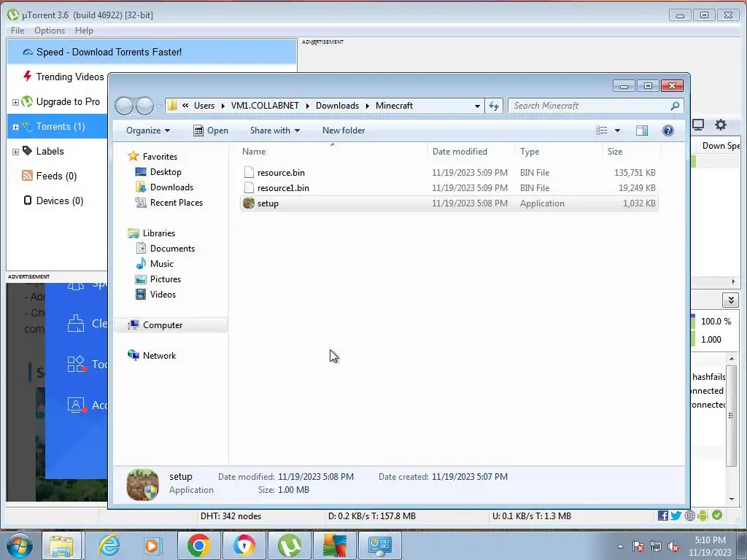Open uTorrent File menu

(18, 31)
